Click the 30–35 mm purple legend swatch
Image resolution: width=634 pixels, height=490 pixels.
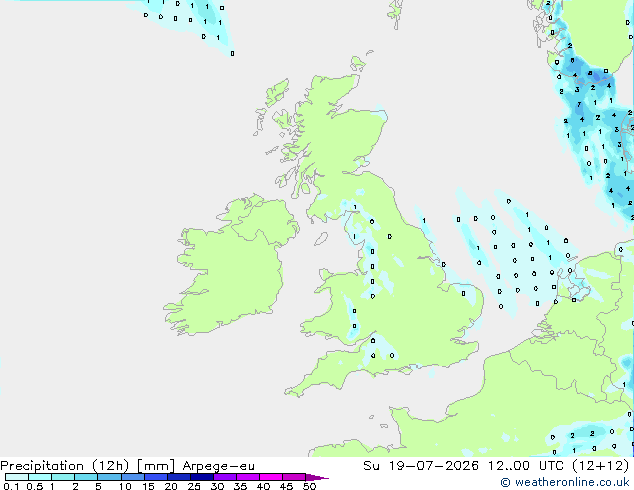click(x=224, y=477)
